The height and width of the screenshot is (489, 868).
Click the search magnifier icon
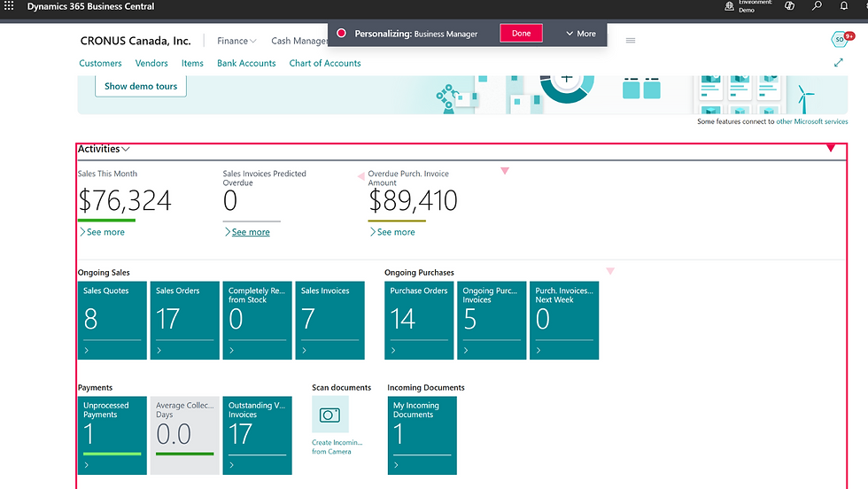click(x=817, y=6)
